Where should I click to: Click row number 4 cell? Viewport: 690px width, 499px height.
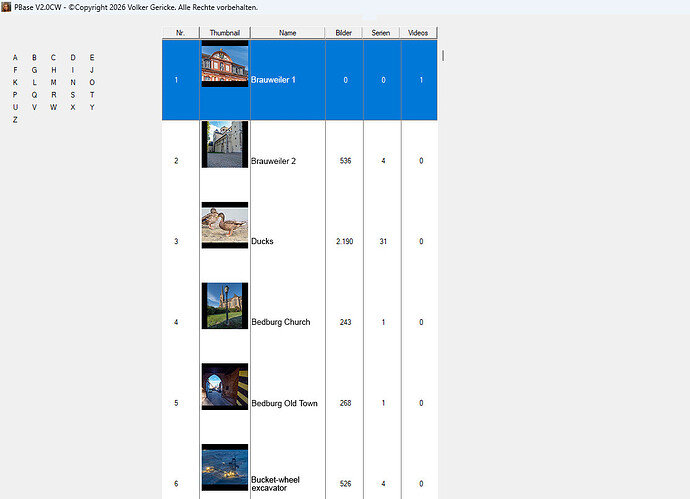click(180, 322)
